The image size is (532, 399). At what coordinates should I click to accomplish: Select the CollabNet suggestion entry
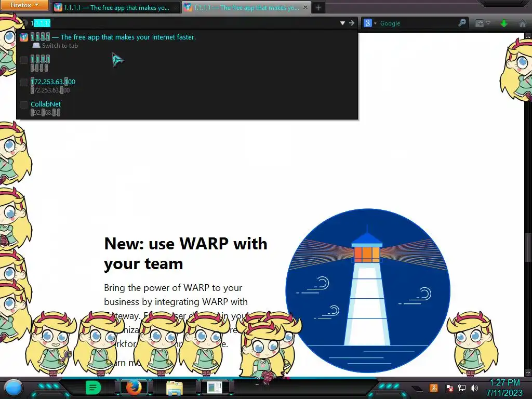187,108
